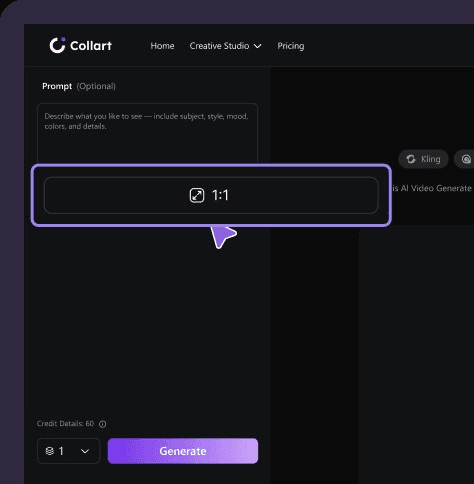Click inside the prompt description text area
The height and width of the screenshot is (484, 474).
point(147,133)
